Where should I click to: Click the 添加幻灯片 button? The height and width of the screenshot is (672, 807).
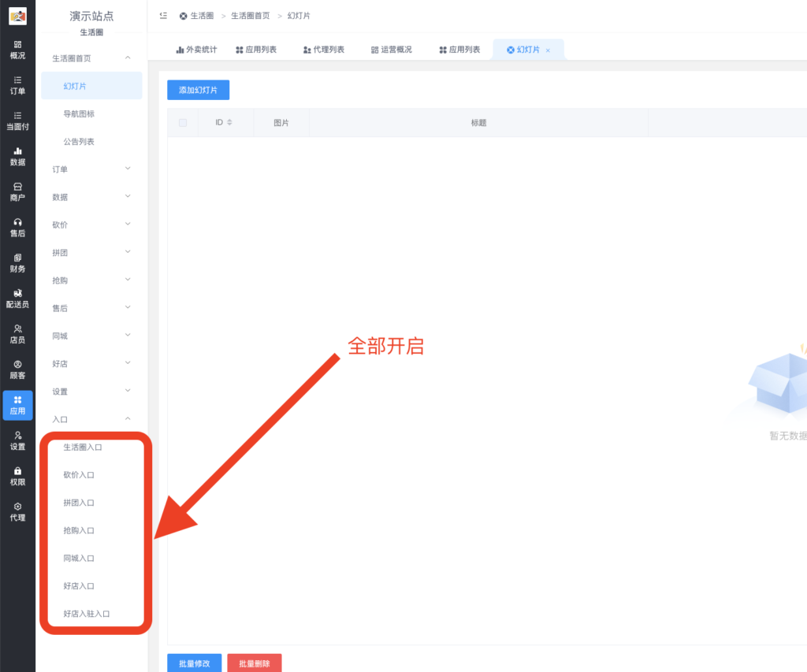click(198, 89)
